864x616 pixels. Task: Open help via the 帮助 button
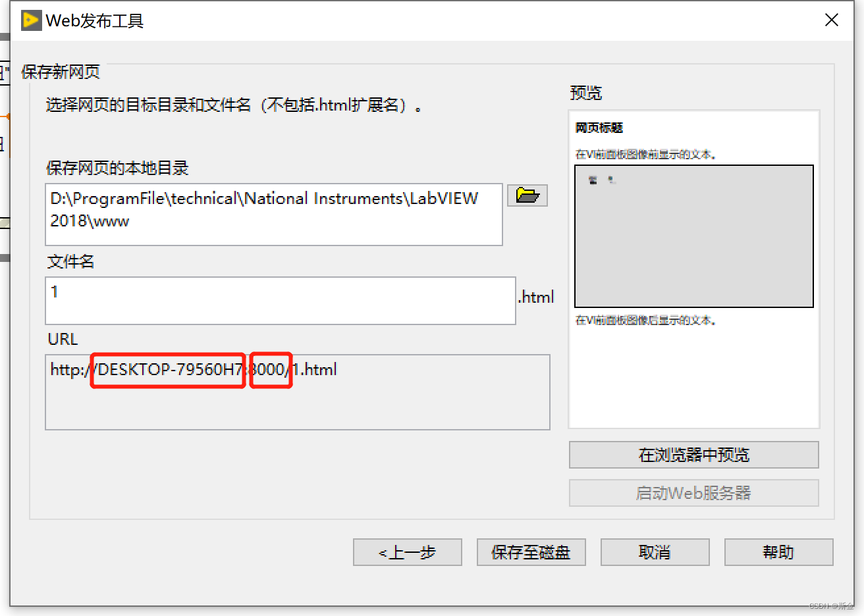coord(778,552)
